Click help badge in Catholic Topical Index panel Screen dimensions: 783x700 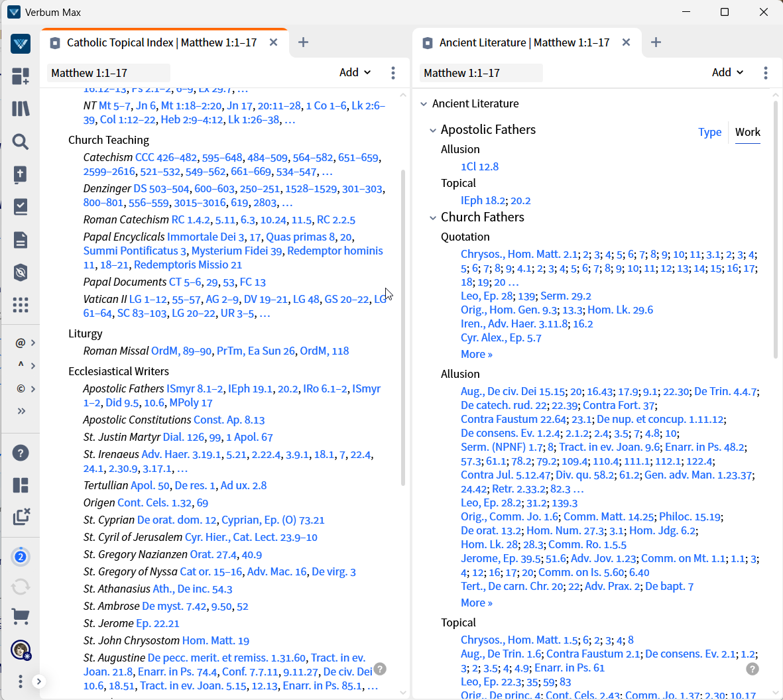tap(380, 669)
